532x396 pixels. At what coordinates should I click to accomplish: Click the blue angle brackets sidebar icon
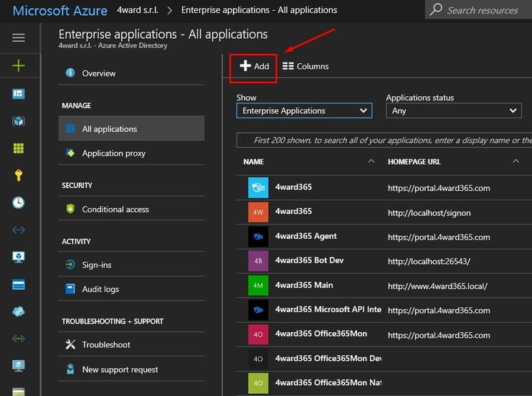(x=19, y=230)
